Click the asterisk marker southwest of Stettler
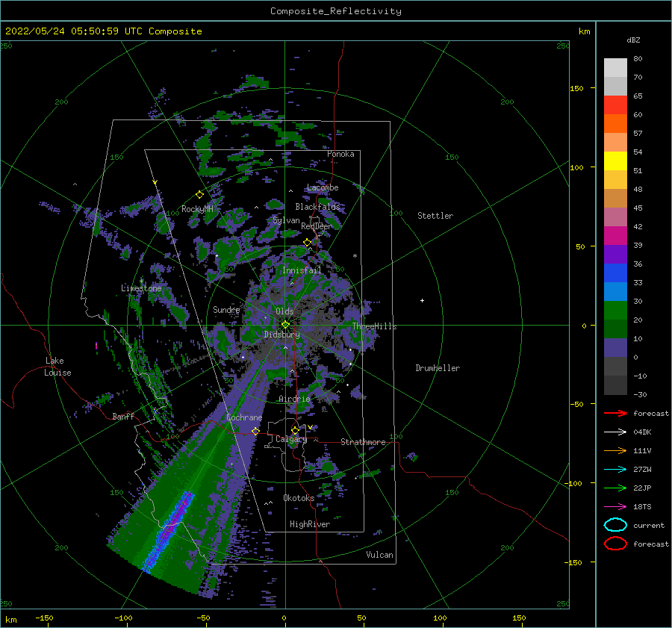The width and height of the screenshot is (672, 628). [x=355, y=256]
